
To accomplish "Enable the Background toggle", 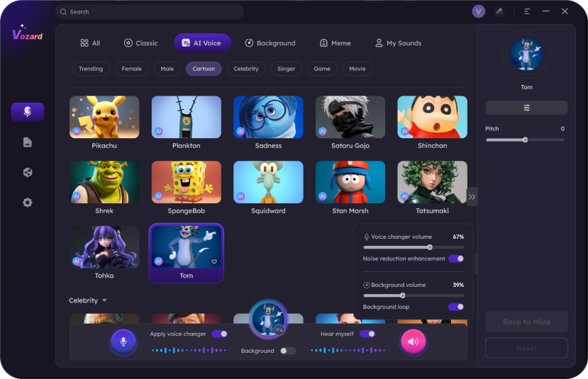I will [x=287, y=351].
